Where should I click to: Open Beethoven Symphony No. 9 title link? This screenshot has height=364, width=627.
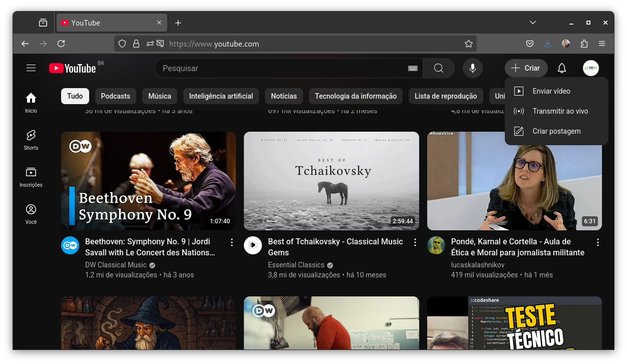[151, 247]
